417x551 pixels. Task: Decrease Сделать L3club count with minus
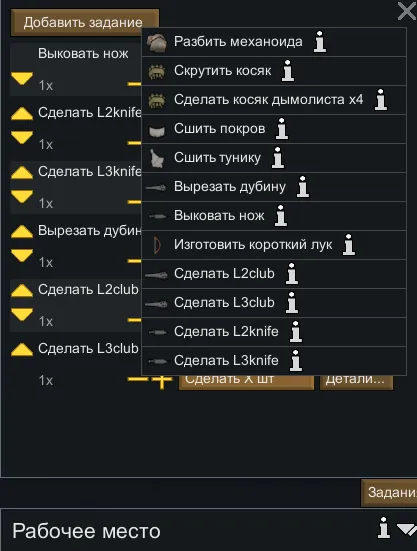click(137, 379)
